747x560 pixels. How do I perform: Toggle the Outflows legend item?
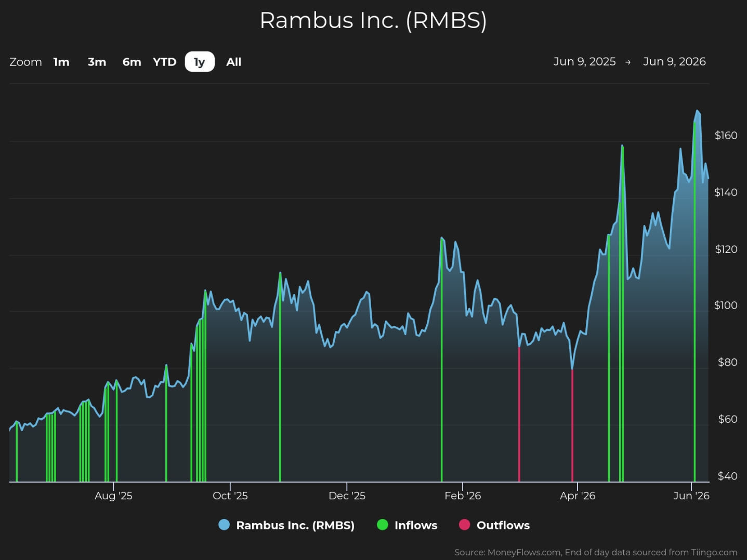click(494, 525)
